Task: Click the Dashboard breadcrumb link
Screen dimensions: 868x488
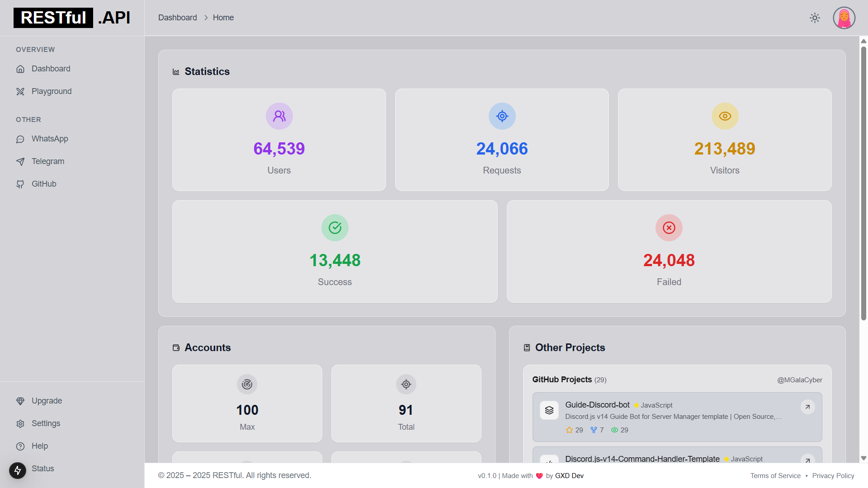Action: coord(177,18)
